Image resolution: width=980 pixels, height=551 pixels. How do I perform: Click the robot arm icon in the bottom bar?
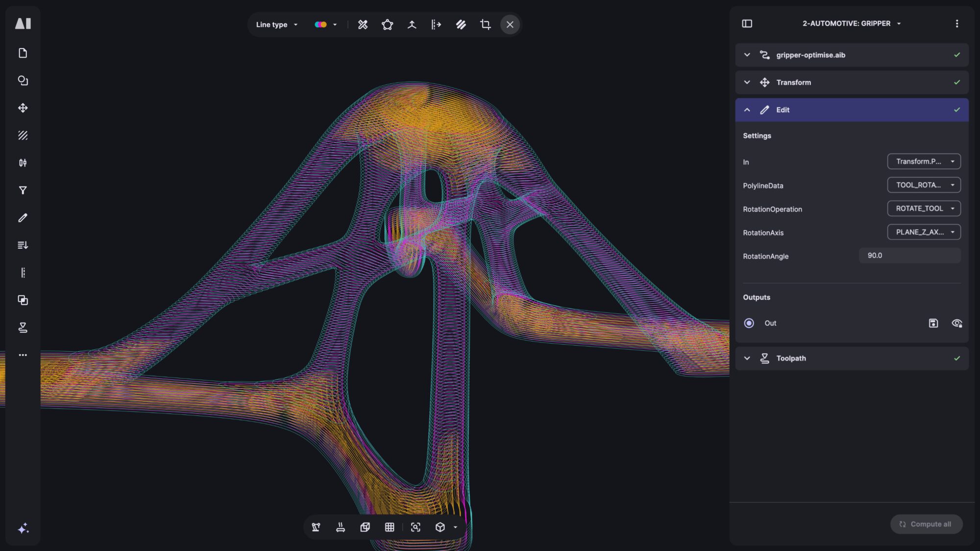tap(316, 527)
